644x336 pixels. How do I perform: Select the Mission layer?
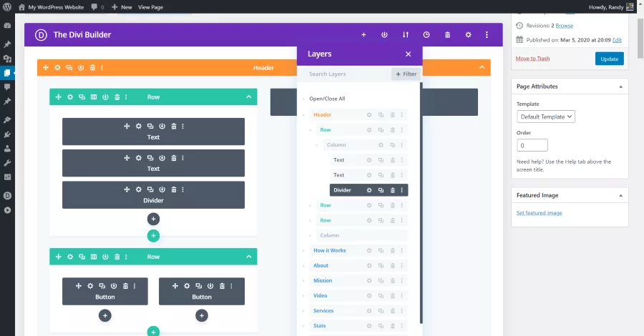tap(323, 281)
